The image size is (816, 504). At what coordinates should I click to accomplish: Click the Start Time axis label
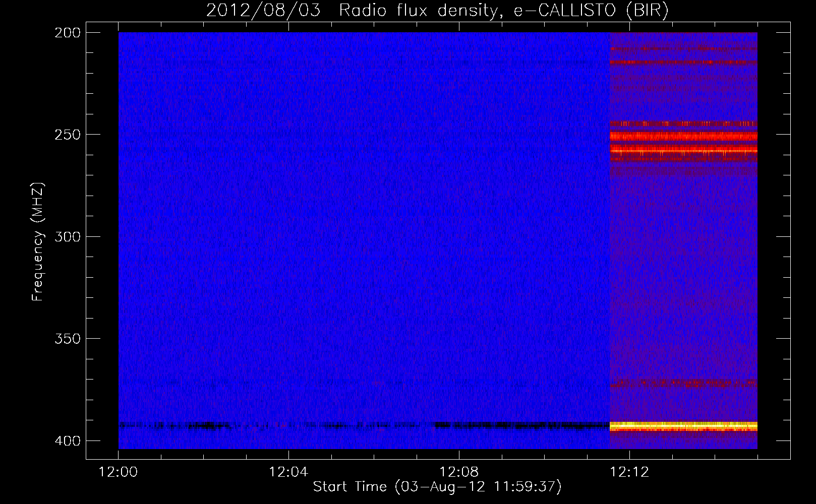[x=437, y=487]
